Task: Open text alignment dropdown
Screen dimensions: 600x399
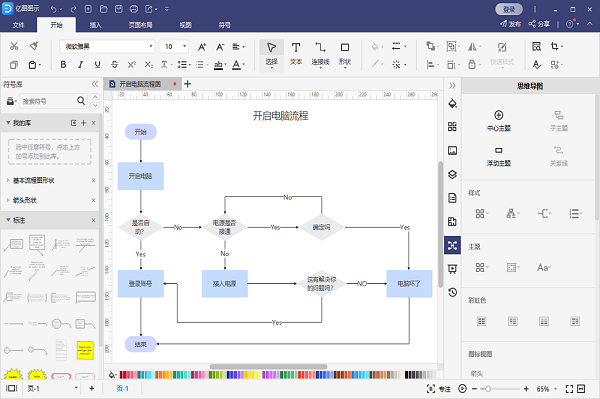Action: (238, 47)
